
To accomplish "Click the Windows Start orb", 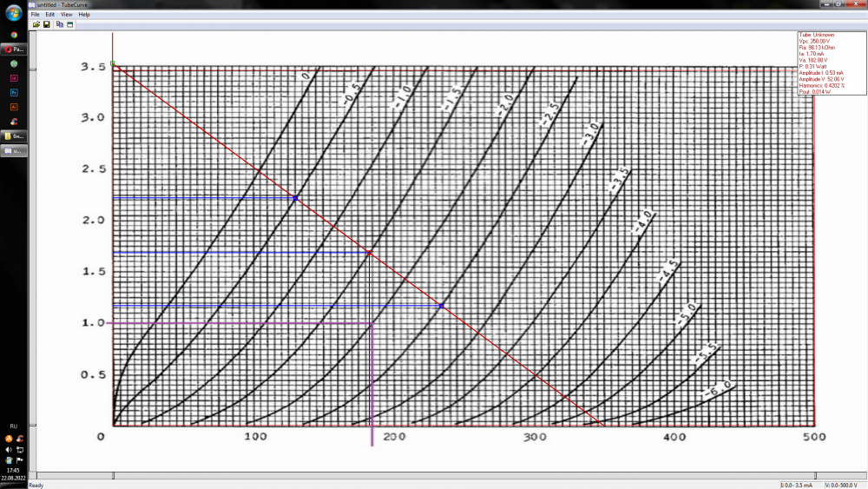I will tap(14, 11).
